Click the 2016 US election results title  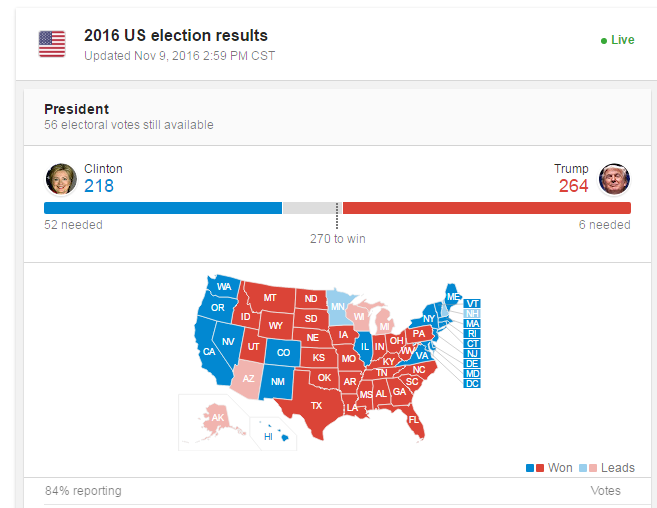click(176, 36)
